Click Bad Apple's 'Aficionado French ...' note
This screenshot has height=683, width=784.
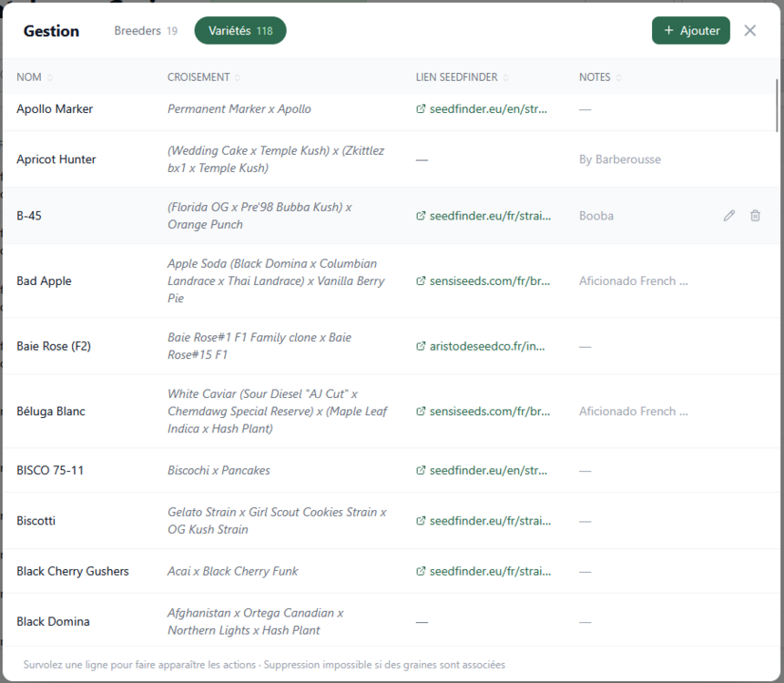[634, 281]
